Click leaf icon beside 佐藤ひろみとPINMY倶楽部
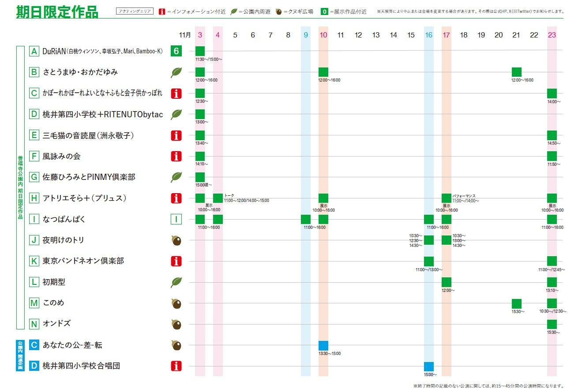 coord(176,177)
